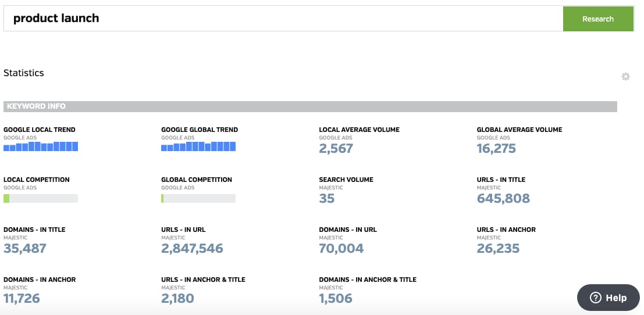644x315 pixels.
Task: Click the Help chat button label
Action: 616,298
